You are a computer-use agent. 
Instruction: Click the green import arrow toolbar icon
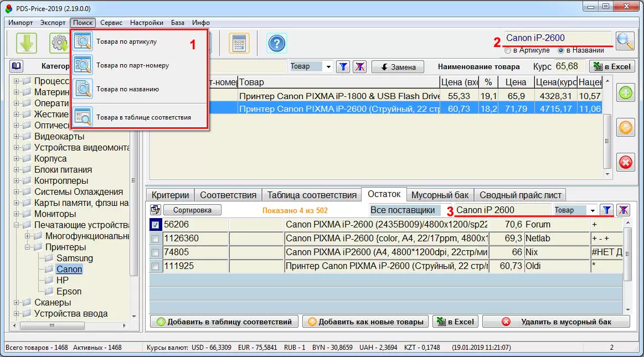27,43
